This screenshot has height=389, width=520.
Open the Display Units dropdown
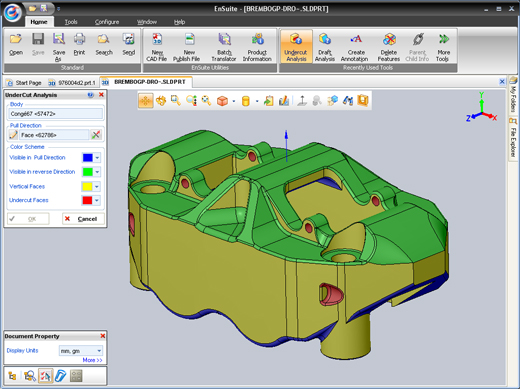99,351
